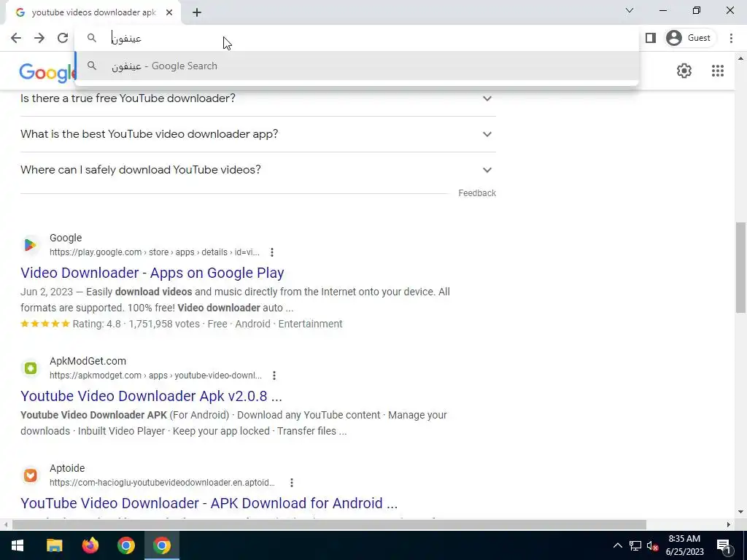Open the Google apps grid
Screen dimensions: 747x560
[x=718, y=71]
